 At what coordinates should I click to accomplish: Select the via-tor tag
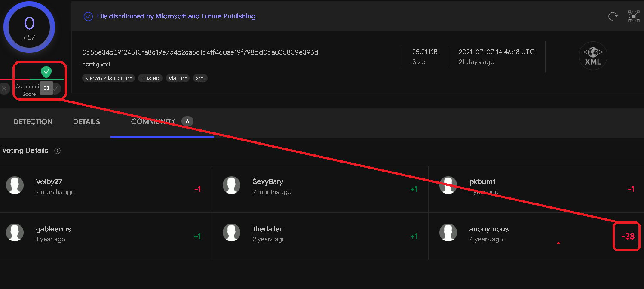(x=178, y=78)
